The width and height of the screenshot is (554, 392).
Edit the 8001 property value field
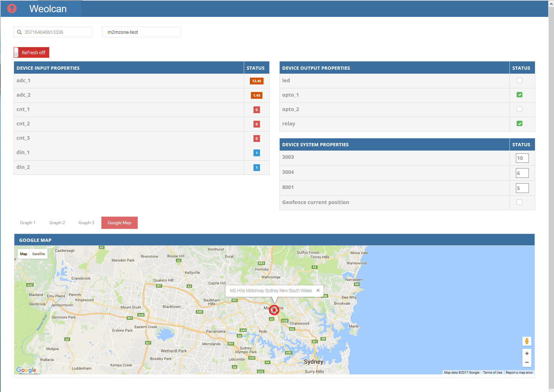(522, 188)
